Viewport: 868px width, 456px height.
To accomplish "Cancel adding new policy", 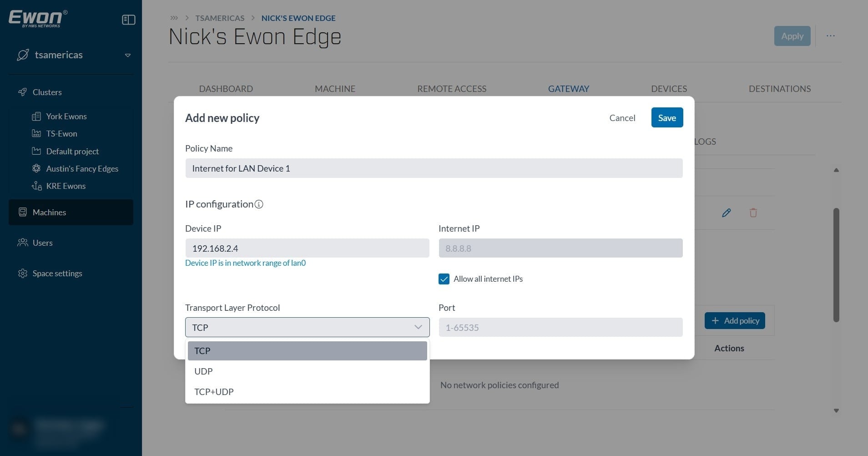I will 622,118.
